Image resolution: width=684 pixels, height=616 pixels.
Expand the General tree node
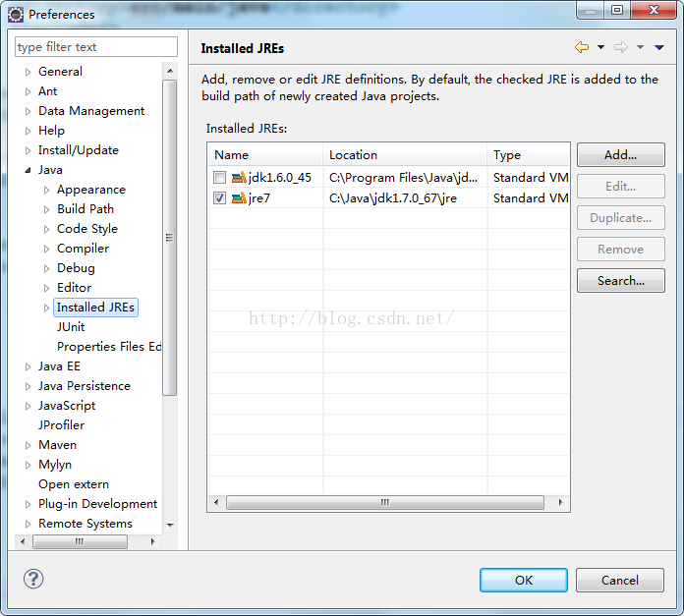click(x=28, y=72)
